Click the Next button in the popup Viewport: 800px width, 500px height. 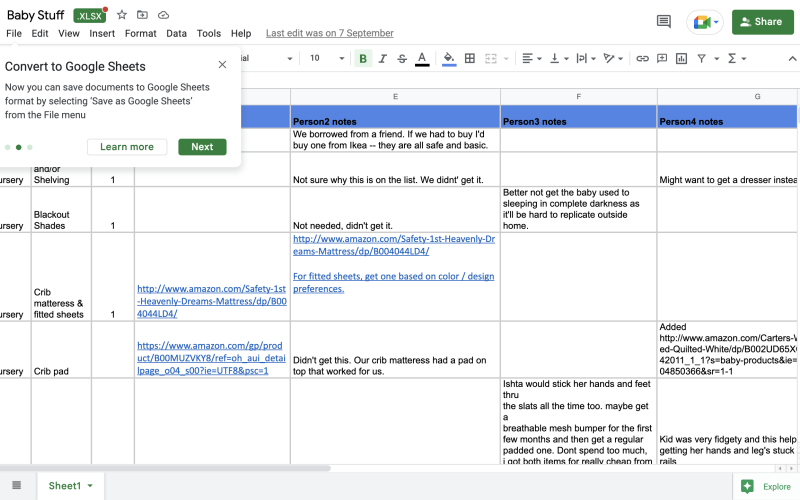point(202,147)
